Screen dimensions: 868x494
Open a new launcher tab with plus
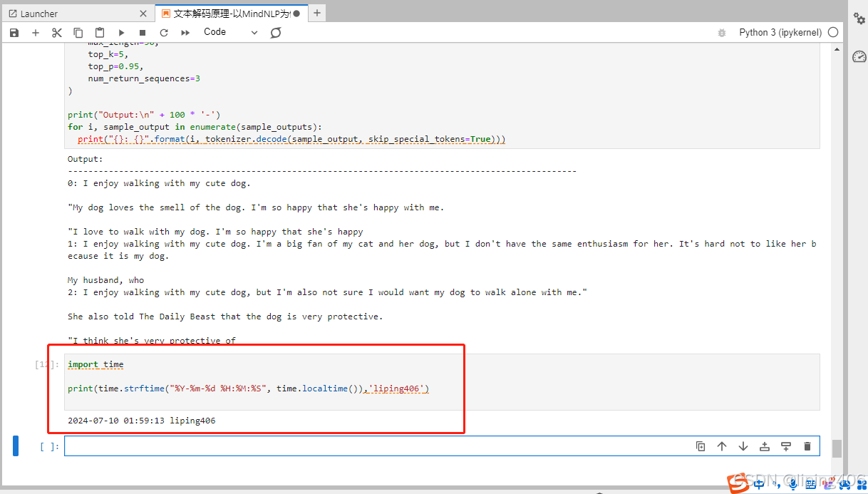[317, 13]
